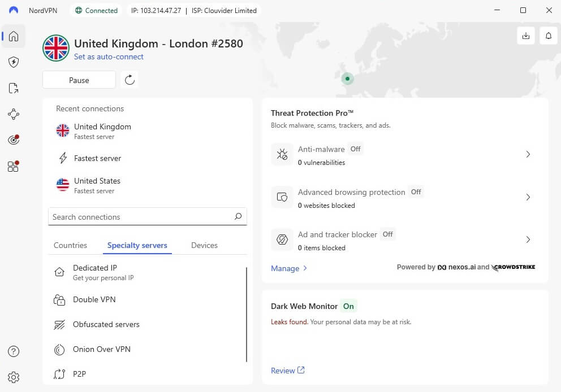This screenshot has height=392, width=561.
Task: Select the Dedicated IP specialty server
Action: (x=146, y=272)
